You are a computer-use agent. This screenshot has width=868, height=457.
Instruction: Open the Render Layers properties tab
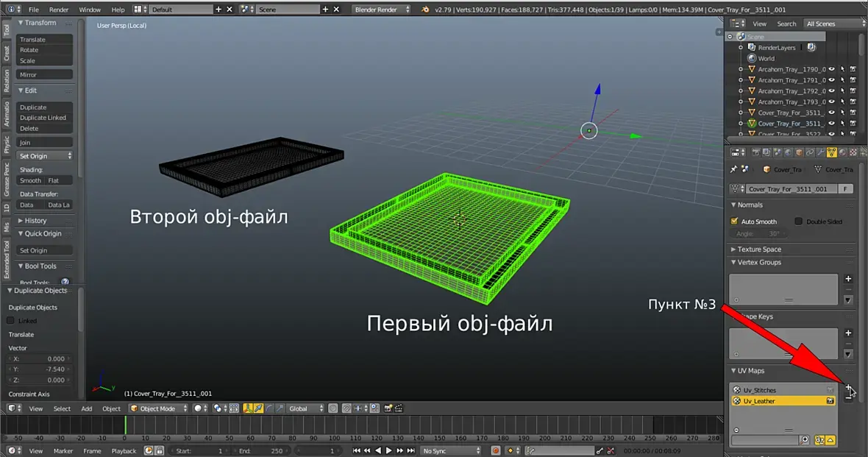(x=766, y=152)
